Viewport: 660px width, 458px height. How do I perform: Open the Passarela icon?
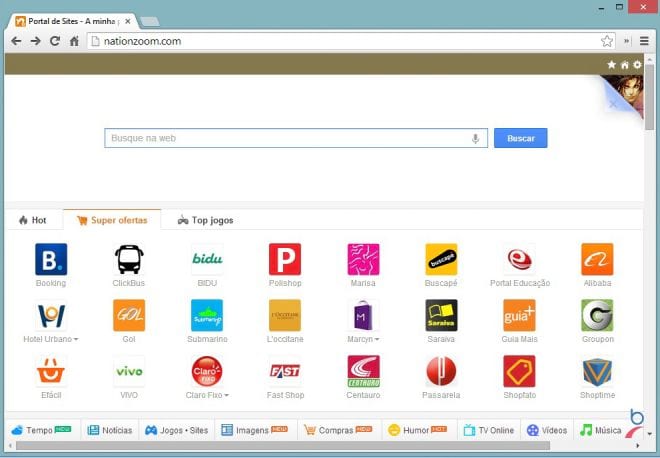coord(441,371)
